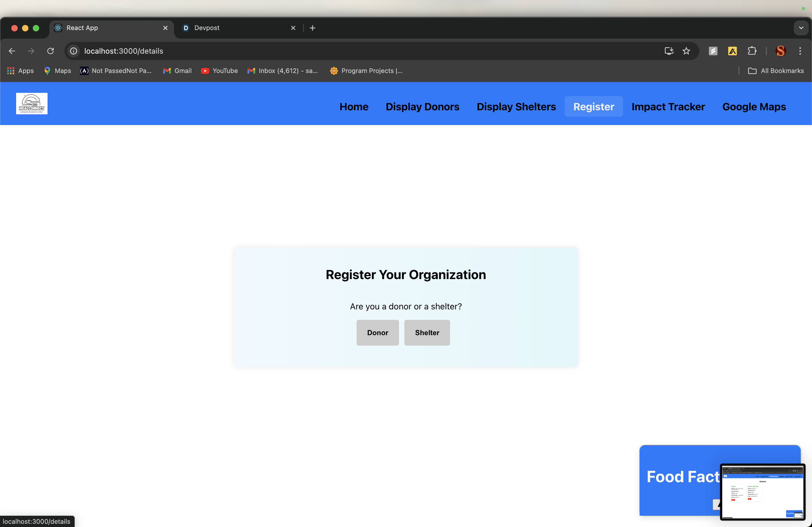Reload the page with refresh icon
Image resolution: width=812 pixels, height=527 pixels.
pos(50,51)
